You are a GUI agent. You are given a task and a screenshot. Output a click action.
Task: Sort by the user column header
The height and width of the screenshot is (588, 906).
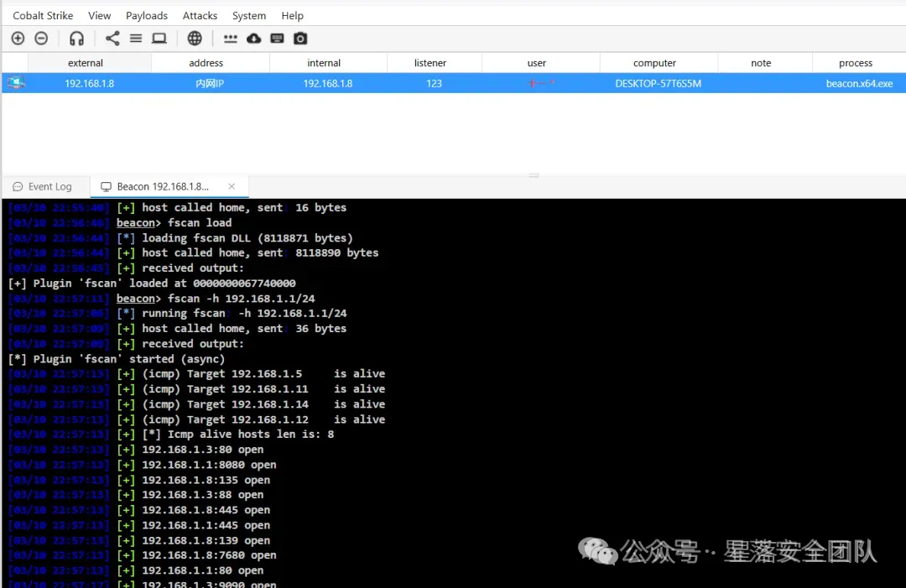point(536,63)
